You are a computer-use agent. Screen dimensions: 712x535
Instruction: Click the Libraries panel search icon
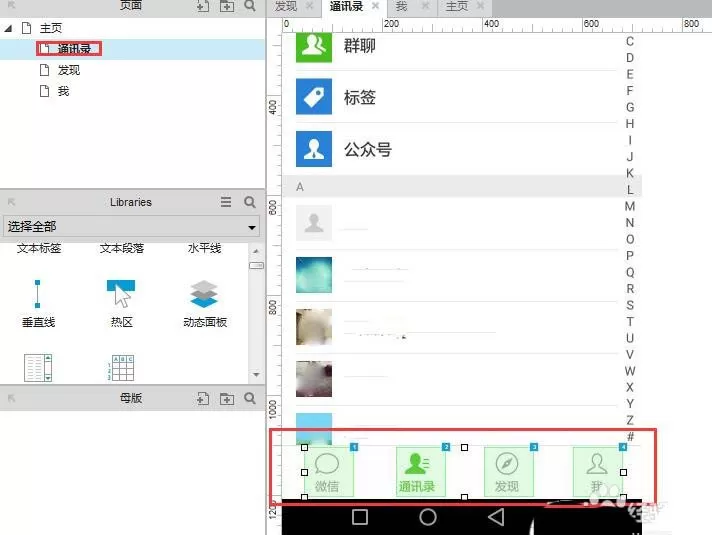pyautogui.click(x=250, y=202)
